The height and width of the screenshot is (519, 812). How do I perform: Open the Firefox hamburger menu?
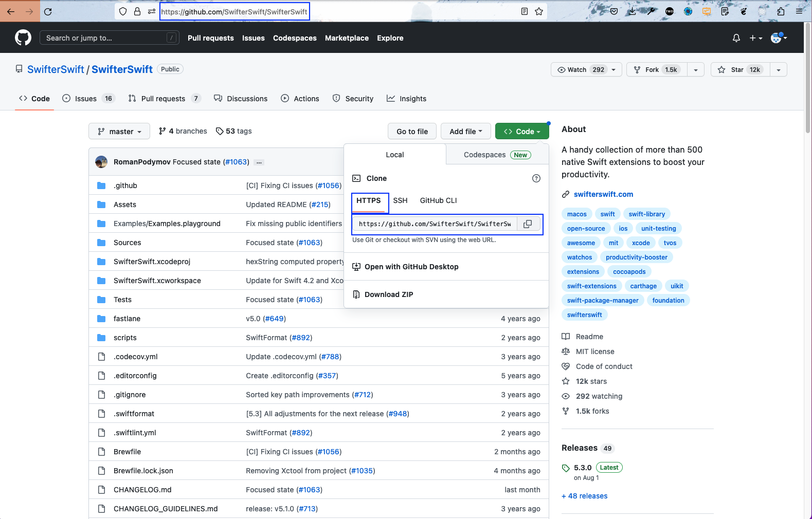(799, 11)
